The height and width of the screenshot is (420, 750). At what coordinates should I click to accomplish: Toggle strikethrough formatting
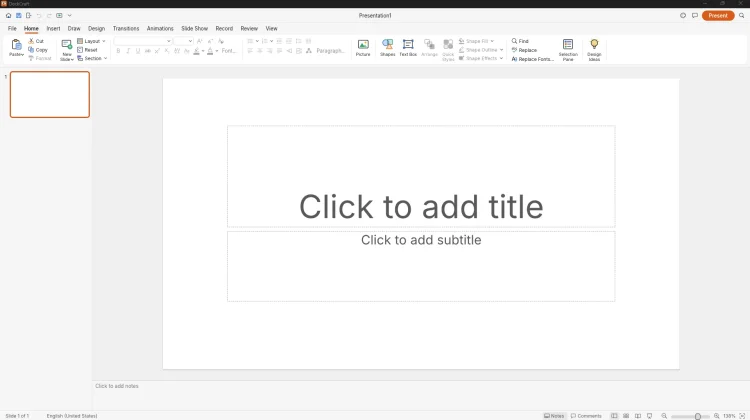pos(147,51)
